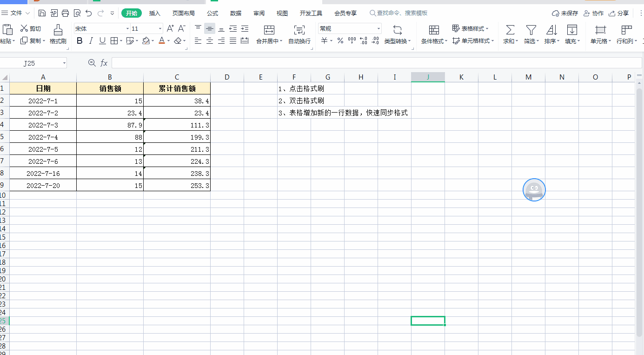This screenshot has width=644, height=355.
Task: Click the percent style icon
Action: point(340,41)
